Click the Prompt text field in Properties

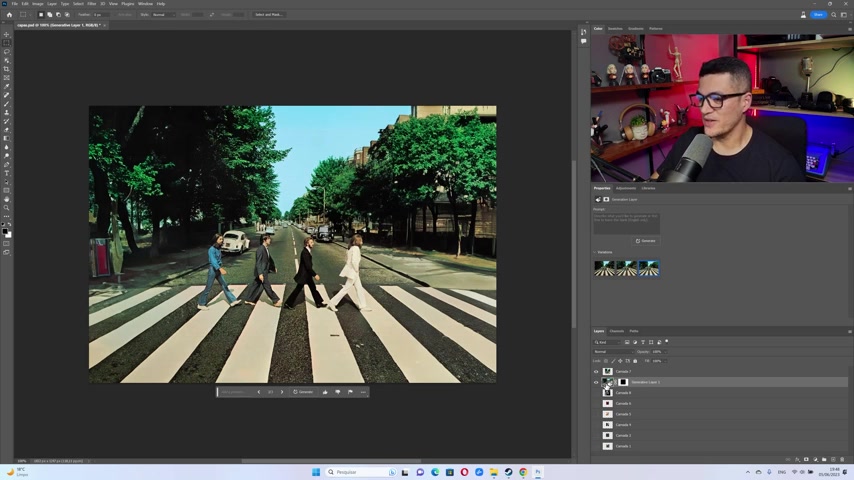click(x=626, y=223)
